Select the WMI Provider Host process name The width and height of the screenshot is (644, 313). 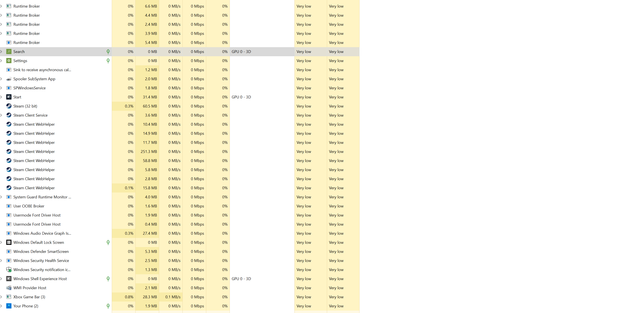pyautogui.click(x=30, y=288)
